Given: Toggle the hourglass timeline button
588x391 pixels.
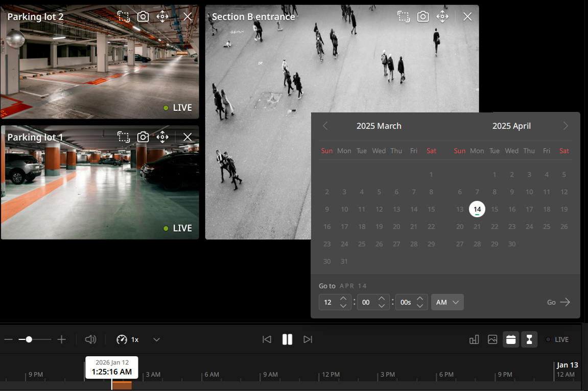Looking at the screenshot, I should click(x=529, y=339).
